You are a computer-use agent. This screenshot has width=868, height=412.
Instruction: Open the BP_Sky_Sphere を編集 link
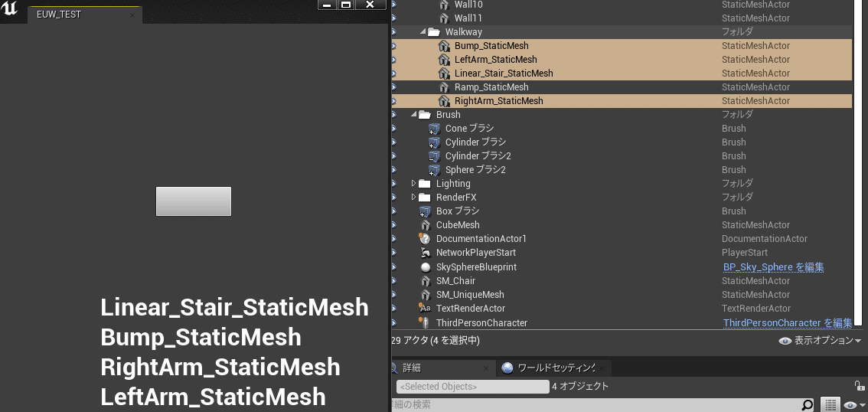point(773,267)
